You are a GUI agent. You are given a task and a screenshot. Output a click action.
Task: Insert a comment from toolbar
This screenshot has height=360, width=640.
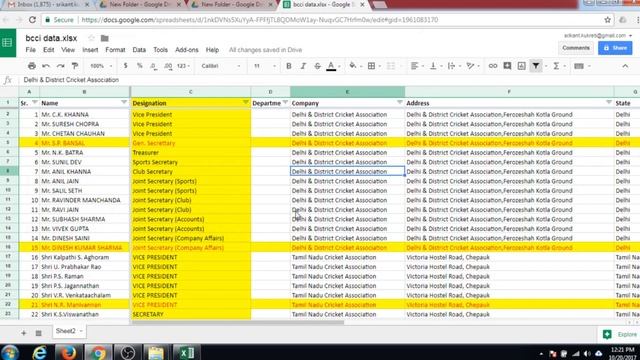point(507,66)
